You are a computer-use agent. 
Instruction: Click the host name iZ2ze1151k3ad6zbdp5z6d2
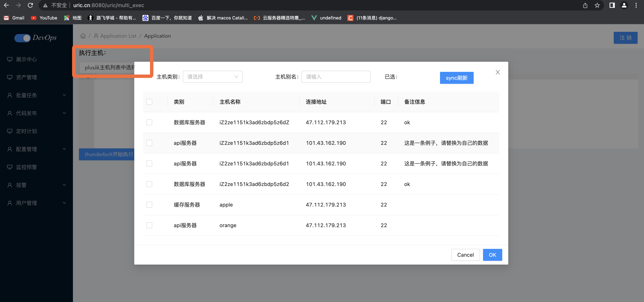pyautogui.click(x=254, y=184)
